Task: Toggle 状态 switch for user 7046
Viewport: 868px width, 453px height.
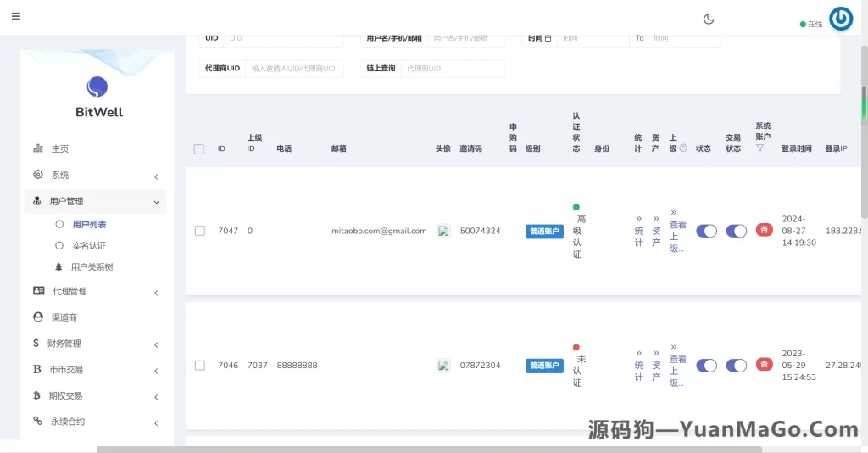Action: pyautogui.click(x=706, y=366)
